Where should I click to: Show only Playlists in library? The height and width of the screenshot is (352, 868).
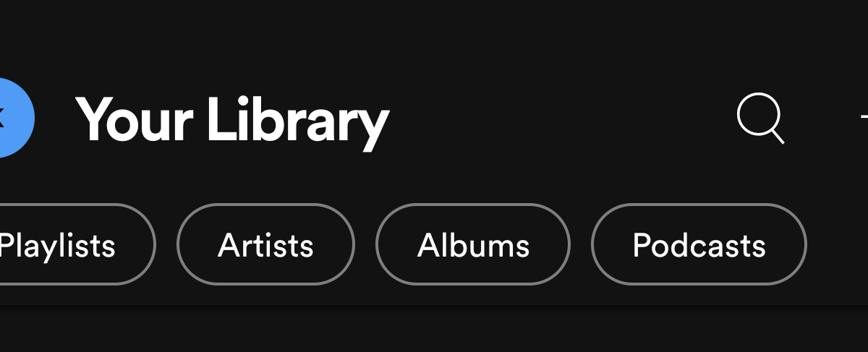tap(77, 245)
